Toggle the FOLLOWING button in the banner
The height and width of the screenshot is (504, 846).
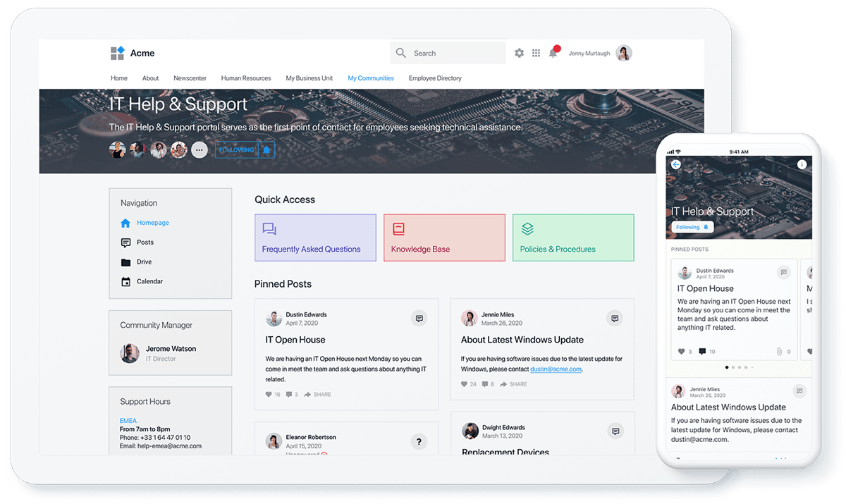pos(236,150)
